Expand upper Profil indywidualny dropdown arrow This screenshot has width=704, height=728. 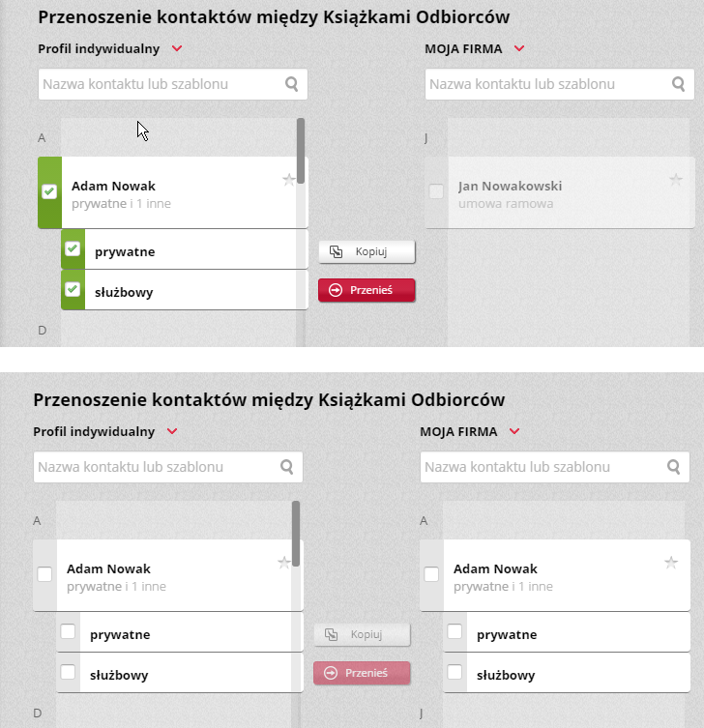pos(177,48)
